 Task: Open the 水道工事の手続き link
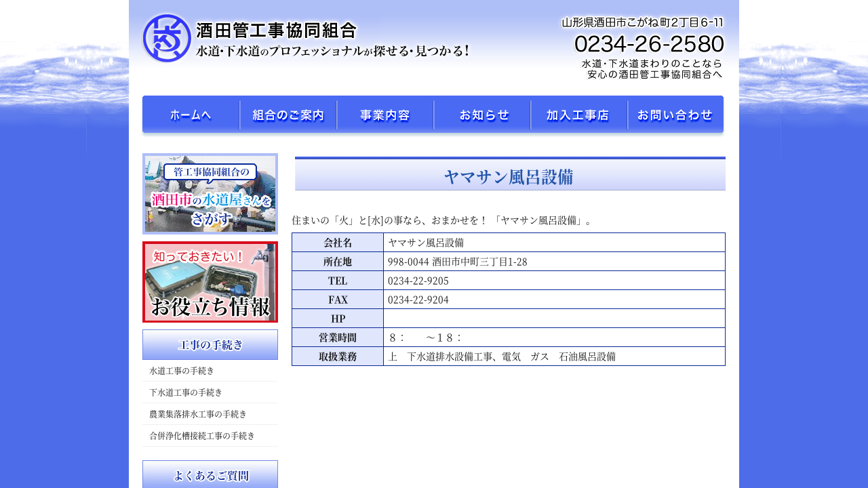(182, 371)
